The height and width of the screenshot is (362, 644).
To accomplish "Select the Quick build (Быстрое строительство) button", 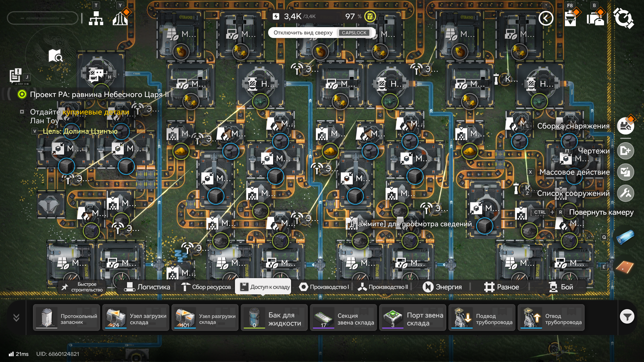I will pos(83,287).
